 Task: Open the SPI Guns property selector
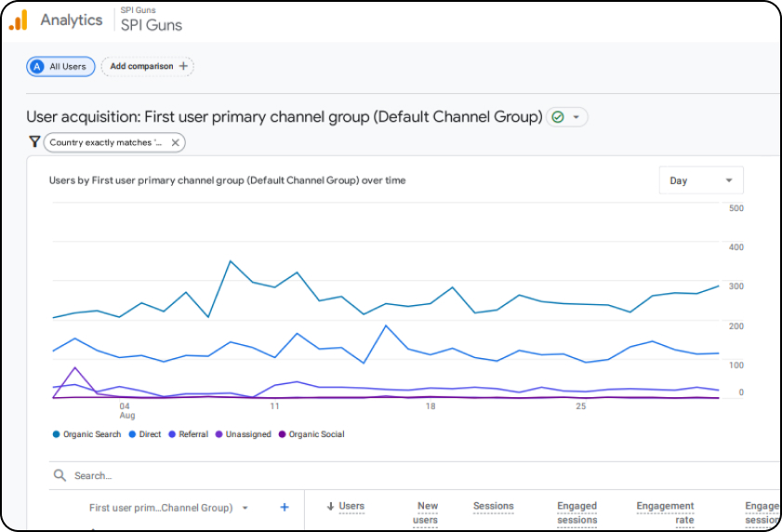pos(152,20)
